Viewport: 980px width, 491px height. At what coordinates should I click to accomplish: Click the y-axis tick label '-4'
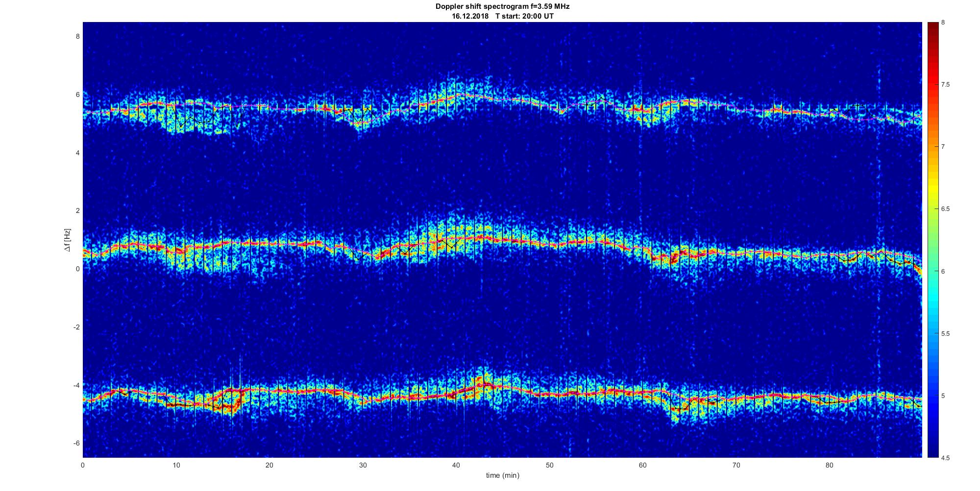[x=76, y=385]
